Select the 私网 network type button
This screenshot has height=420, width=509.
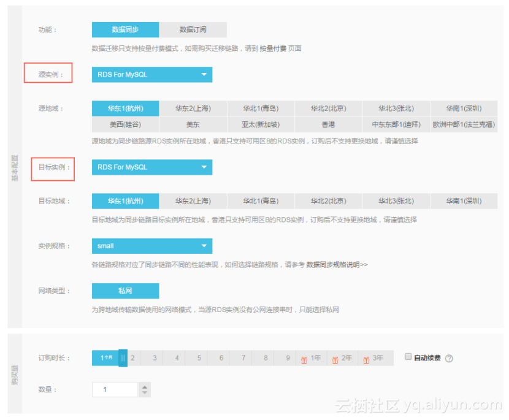pos(125,291)
